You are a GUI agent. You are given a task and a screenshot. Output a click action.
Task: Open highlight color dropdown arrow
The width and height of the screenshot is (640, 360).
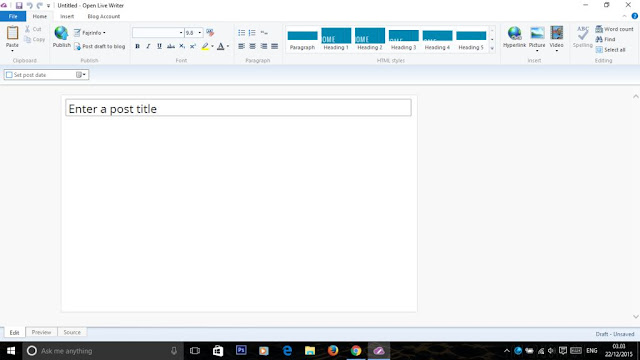(212, 47)
